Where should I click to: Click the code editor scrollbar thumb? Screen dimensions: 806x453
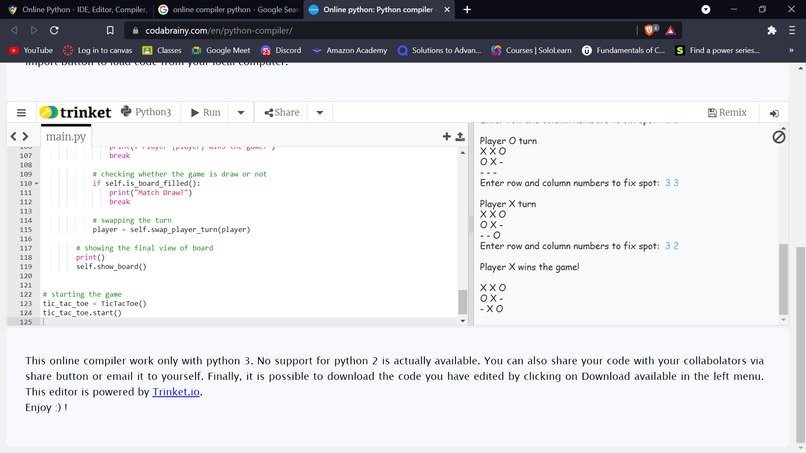463,302
